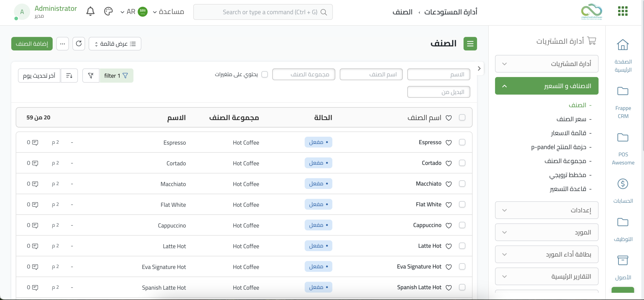Open Accounts dollar sidebar icon
The height and width of the screenshot is (300, 644).
(x=623, y=184)
